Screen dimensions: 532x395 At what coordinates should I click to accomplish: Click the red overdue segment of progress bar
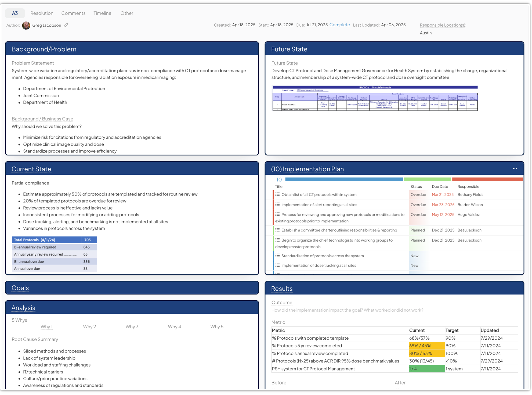487,179
